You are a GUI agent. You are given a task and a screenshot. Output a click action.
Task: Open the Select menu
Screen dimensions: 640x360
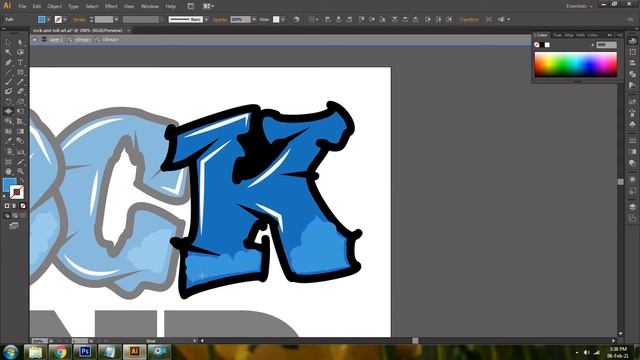[91, 6]
